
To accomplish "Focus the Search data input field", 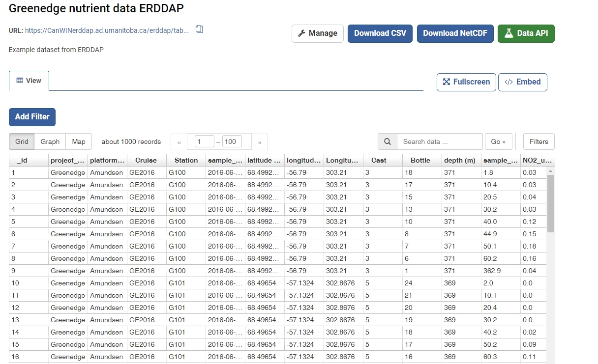I will click(x=440, y=141).
